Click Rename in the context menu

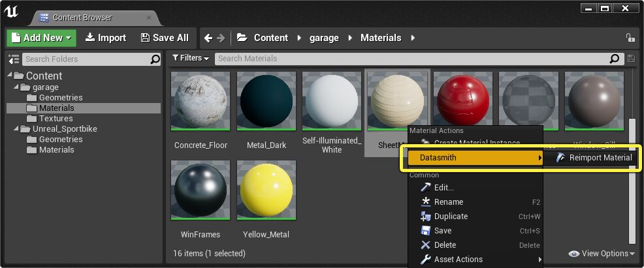(448, 202)
